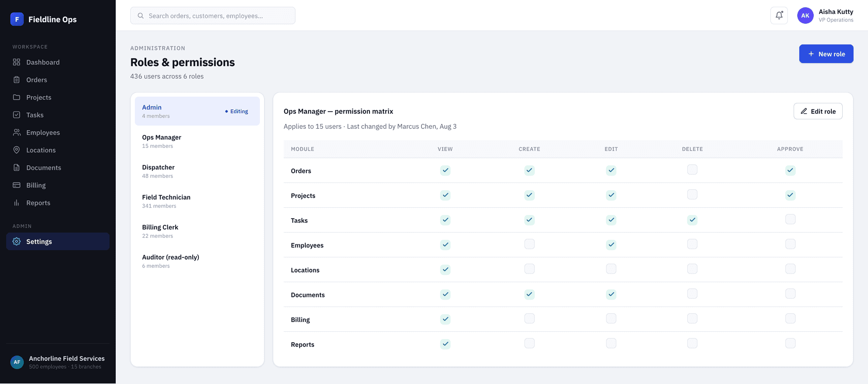
Task: Click the Fieldline Ops logo icon
Action: 17,19
